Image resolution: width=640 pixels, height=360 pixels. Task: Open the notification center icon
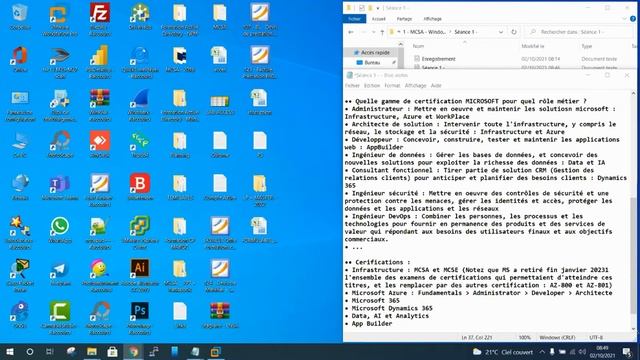[x=627, y=351]
